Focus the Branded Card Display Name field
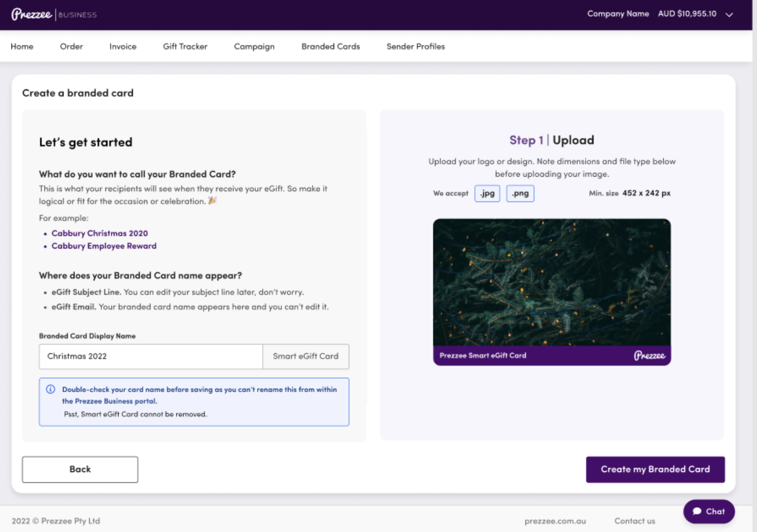757x532 pixels. pyautogui.click(x=151, y=356)
